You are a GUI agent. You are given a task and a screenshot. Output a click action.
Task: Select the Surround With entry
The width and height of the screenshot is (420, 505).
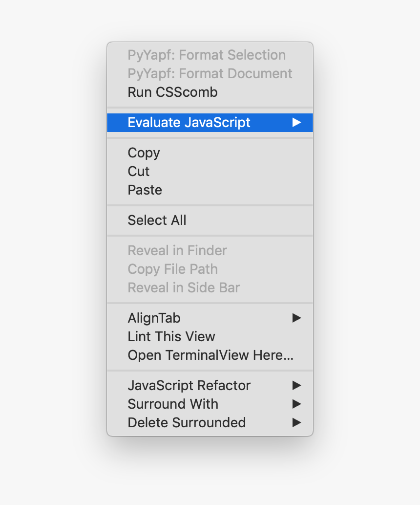[210, 404]
